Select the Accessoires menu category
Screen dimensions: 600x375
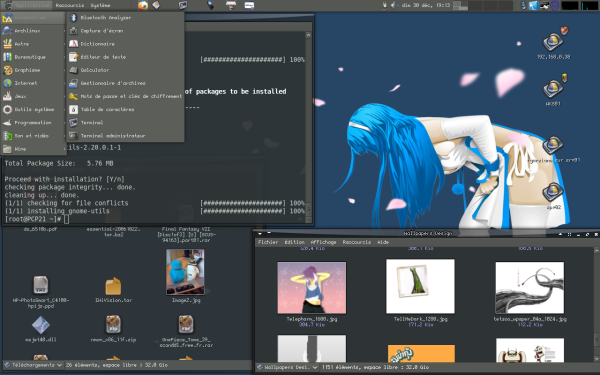(33, 18)
